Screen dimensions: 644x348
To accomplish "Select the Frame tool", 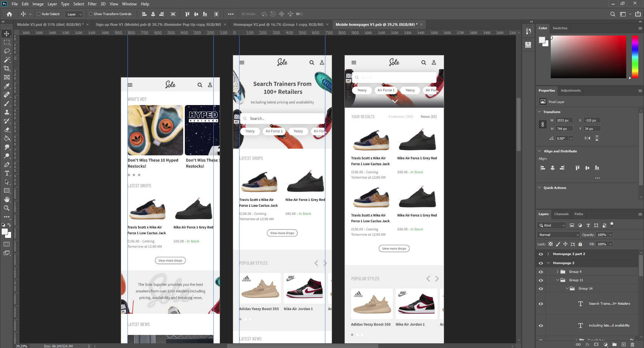I will coord(7,77).
